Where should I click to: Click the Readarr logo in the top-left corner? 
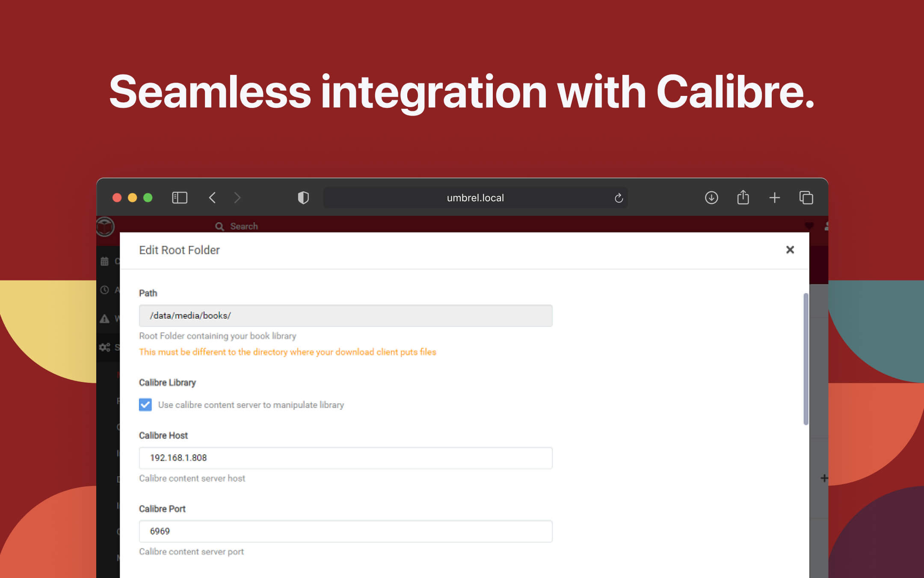(106, 226)
